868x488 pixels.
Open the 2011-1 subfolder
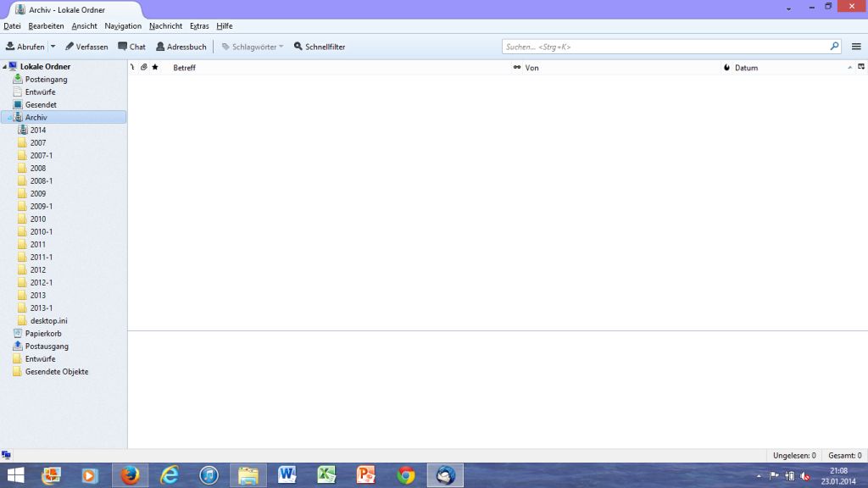coord(41,258)
